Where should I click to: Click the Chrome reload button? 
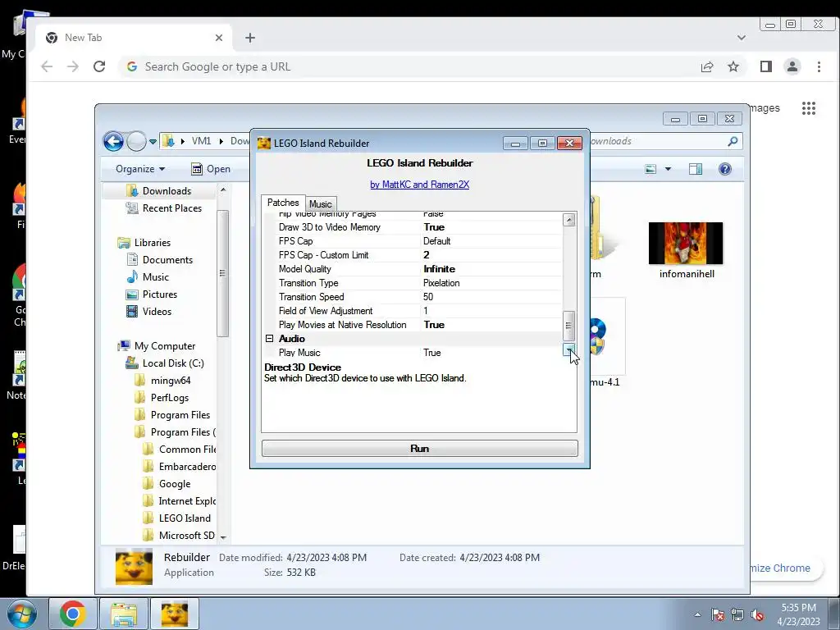pyautogui.click(x=99, y=66)
